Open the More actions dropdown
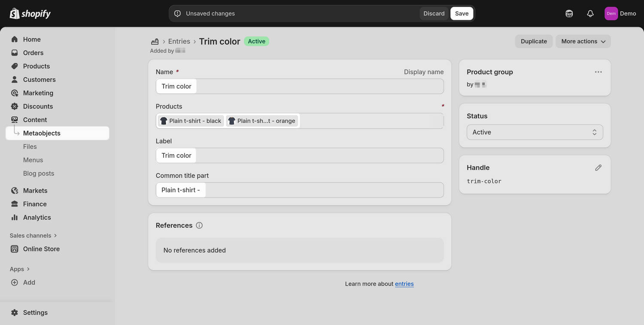Image resolution: width=644 pixels, height=325 pixels. click(583, 41)
